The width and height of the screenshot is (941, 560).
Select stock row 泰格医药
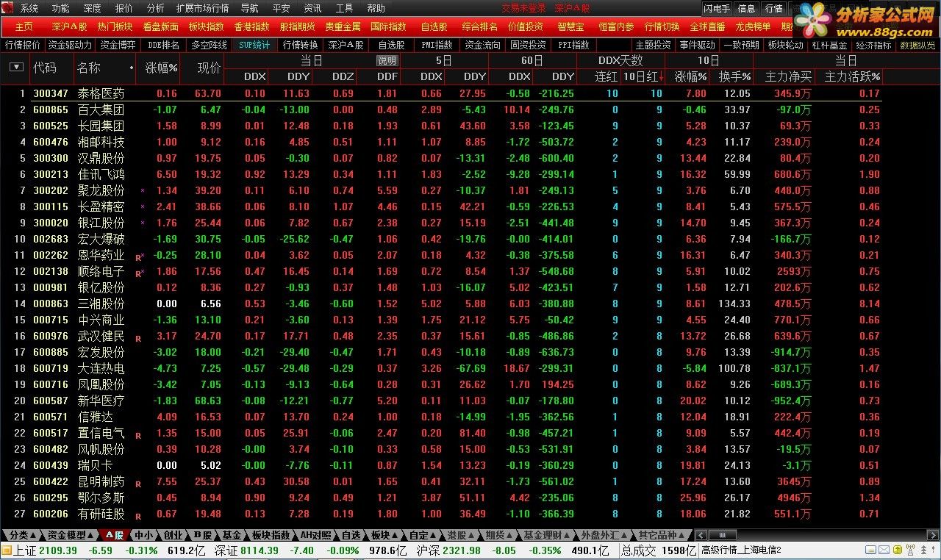pos(441,93)
